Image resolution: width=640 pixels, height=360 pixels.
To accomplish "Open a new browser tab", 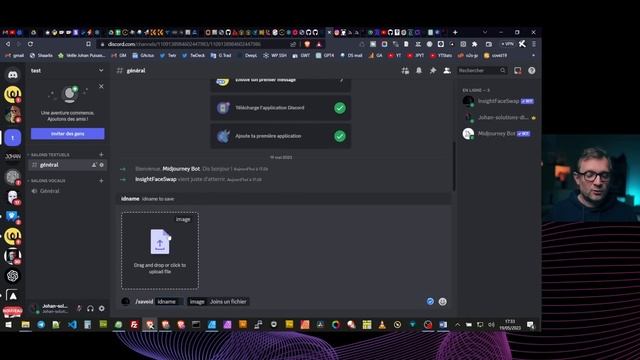I will point(455,32).
